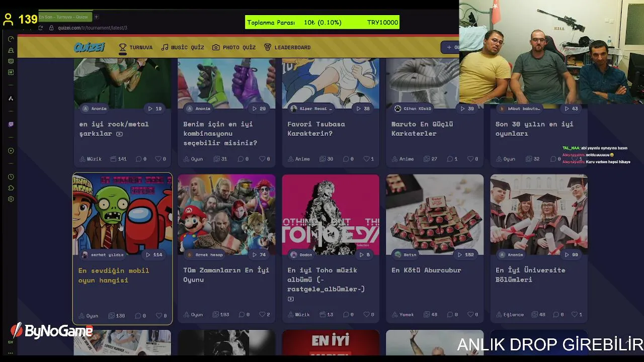Click the quizei.com URL address field

click(93, 28)
